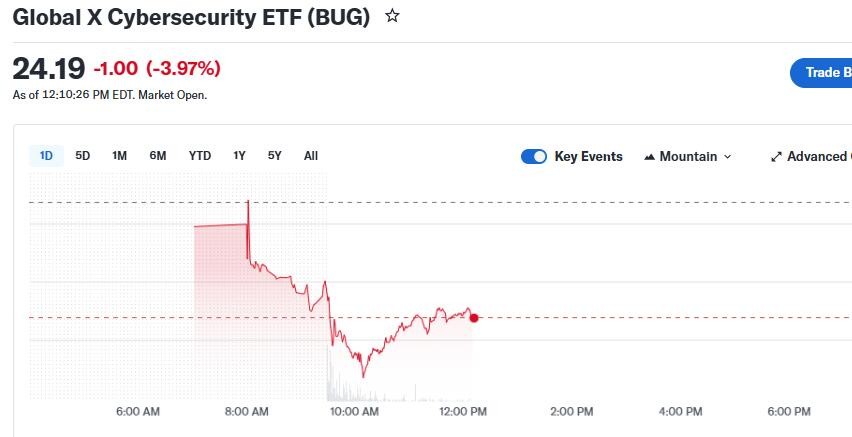Viewport: 852px width, 437px height.
Task: Add BUG to watchlist with star icon
Action: coord(393,16)
